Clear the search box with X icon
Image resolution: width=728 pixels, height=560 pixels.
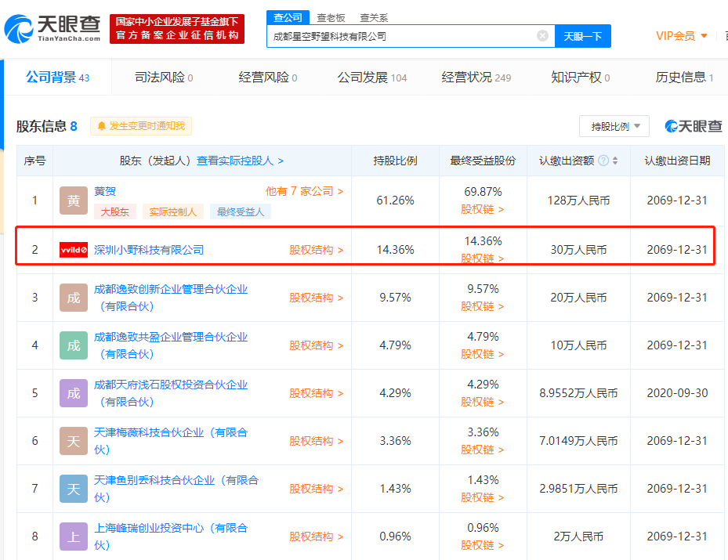542,36
